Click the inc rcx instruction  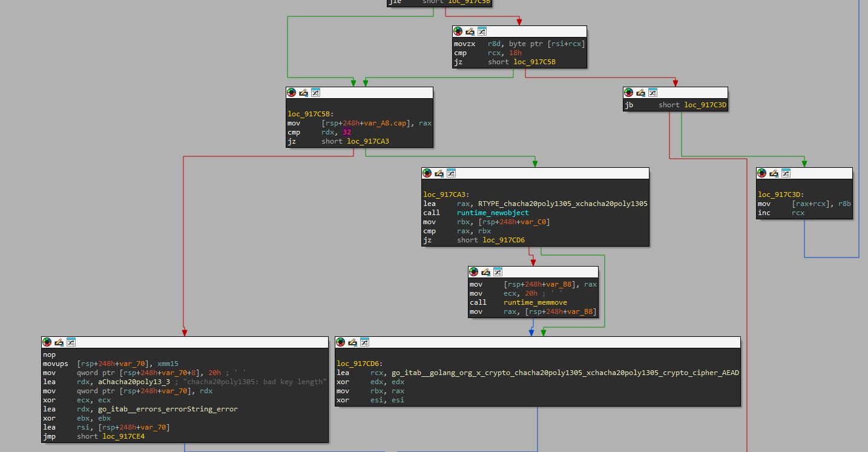point(781,213)
